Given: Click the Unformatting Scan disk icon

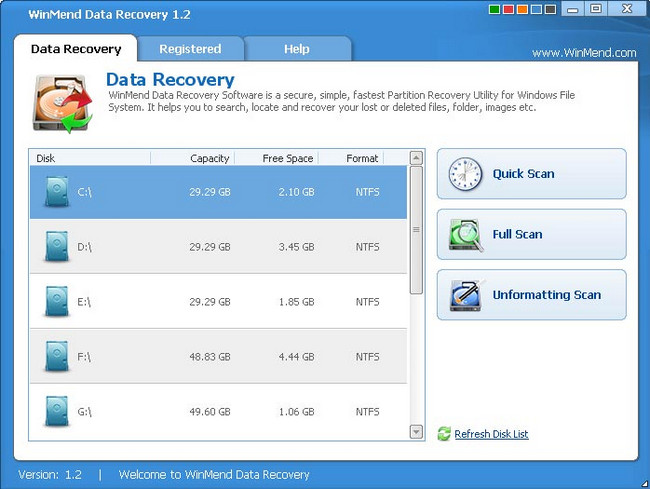Looking at the screenshot, I should click(x=467, y=295).
